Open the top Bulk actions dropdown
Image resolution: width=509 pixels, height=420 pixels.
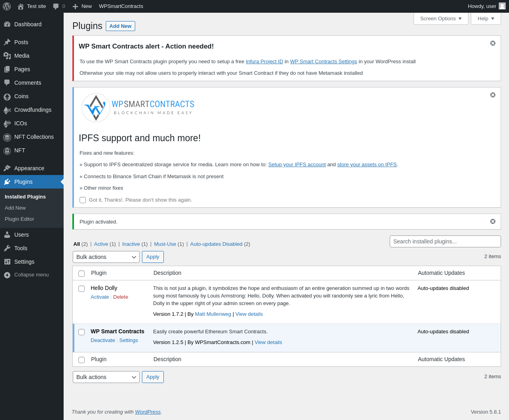106,257
